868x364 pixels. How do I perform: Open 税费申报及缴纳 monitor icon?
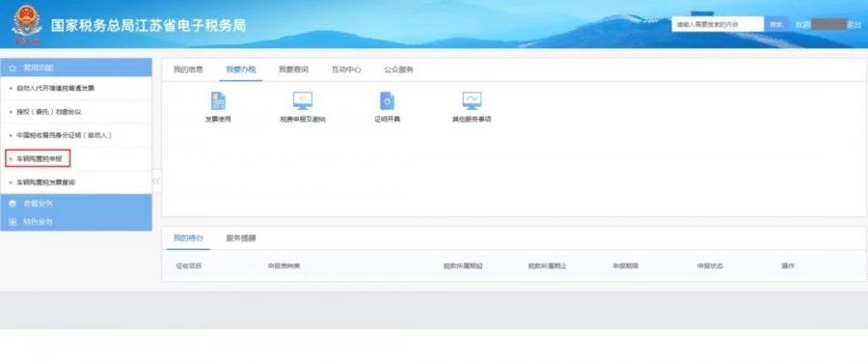point(303,100)
